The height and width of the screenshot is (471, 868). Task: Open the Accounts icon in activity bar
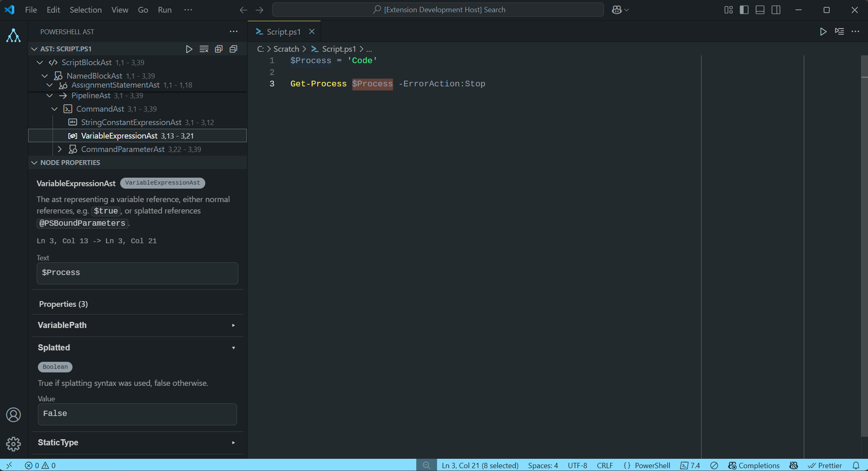pyautogui.click(x=13, y=415)
